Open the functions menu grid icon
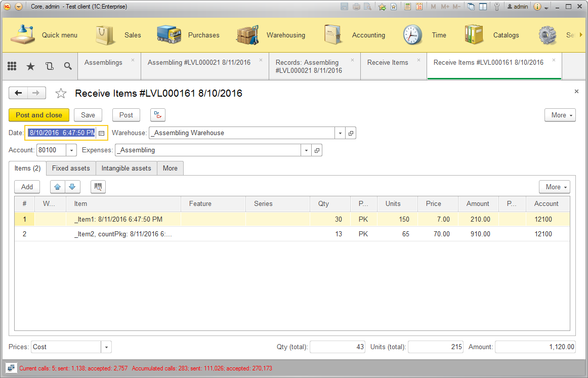The height and width of the screenshot is (378, 588). pos(12,66)
